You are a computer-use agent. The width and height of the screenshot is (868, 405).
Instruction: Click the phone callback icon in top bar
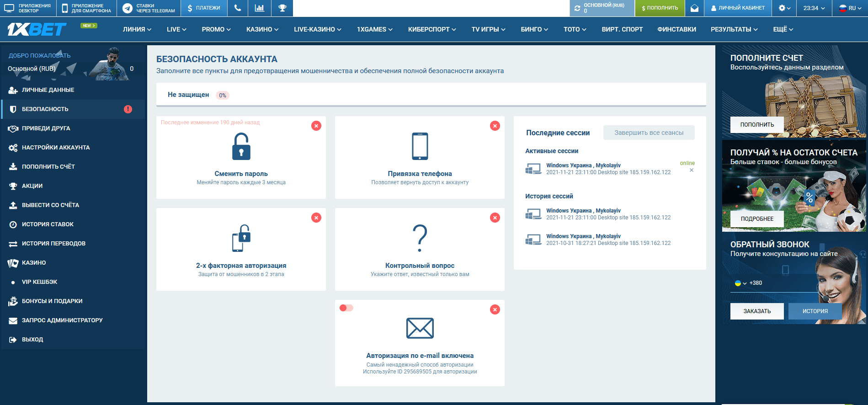point(237,8)
